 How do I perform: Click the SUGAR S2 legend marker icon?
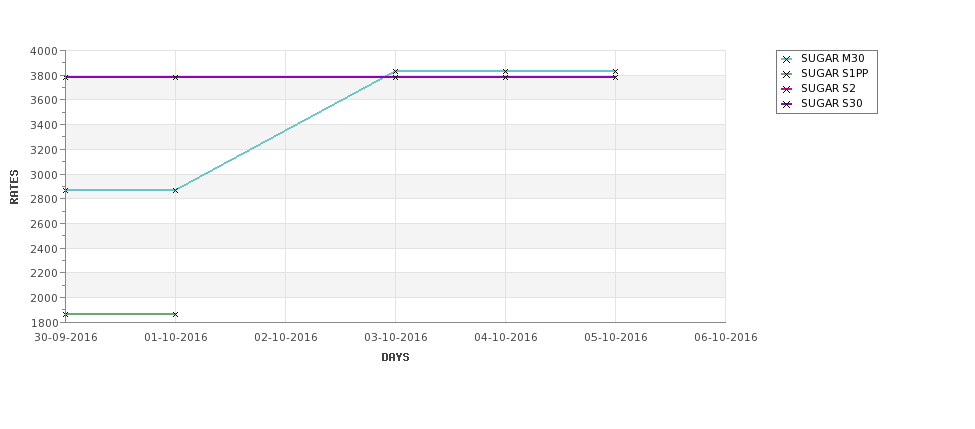pos(787,89)
